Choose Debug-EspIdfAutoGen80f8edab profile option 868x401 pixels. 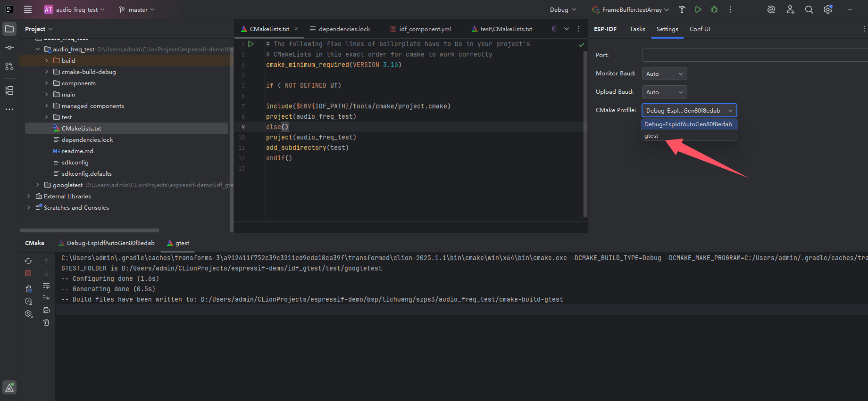coord(689,124)
